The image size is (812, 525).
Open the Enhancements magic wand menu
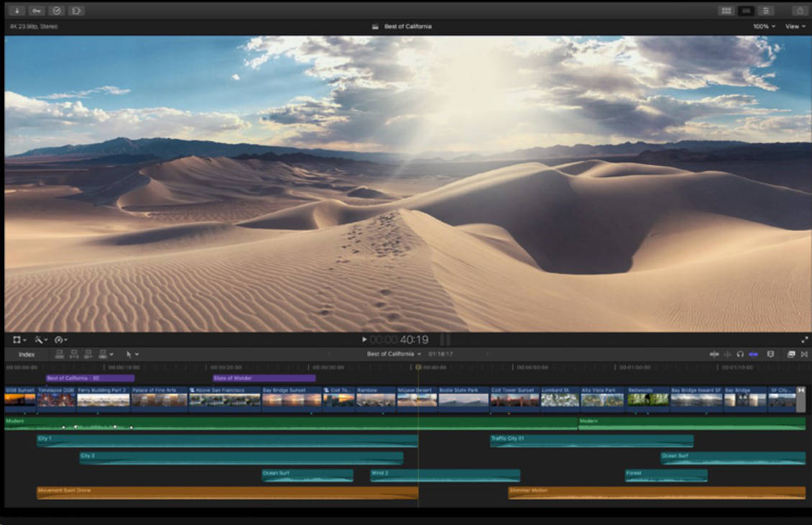(40, 339)
